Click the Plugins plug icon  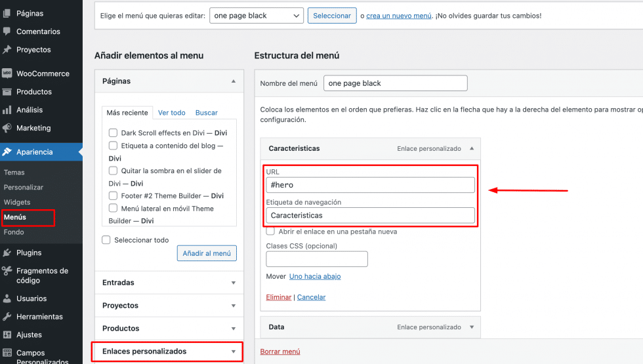pos(7,253)
